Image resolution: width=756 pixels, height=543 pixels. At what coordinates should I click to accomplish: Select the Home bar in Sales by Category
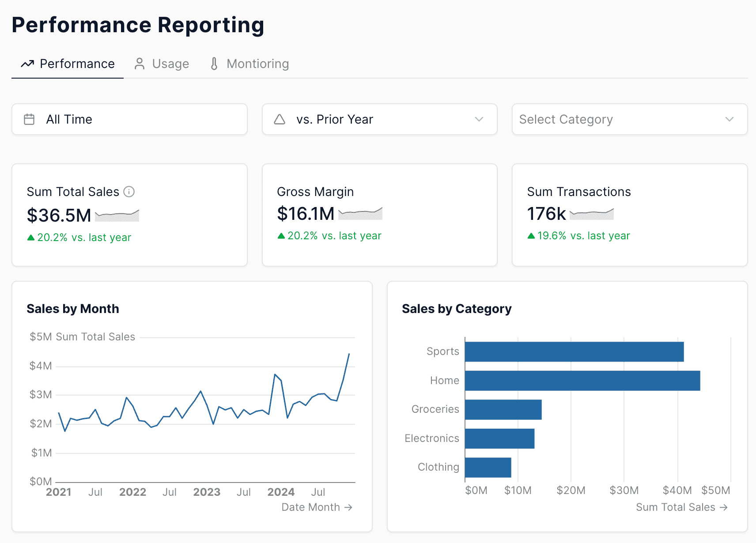tap(582, 380)
